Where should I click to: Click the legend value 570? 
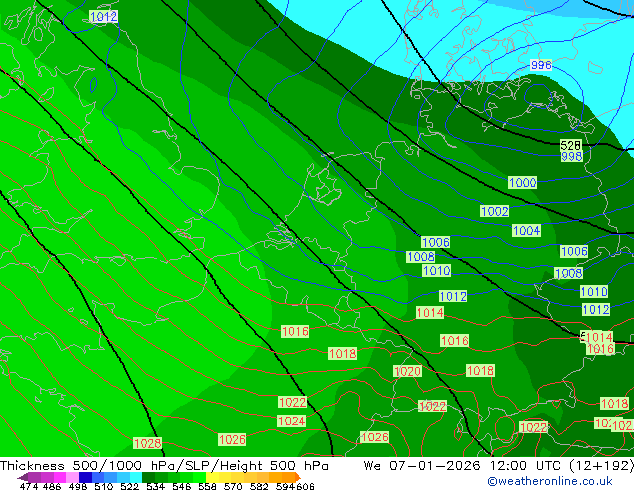click(233, 486)
